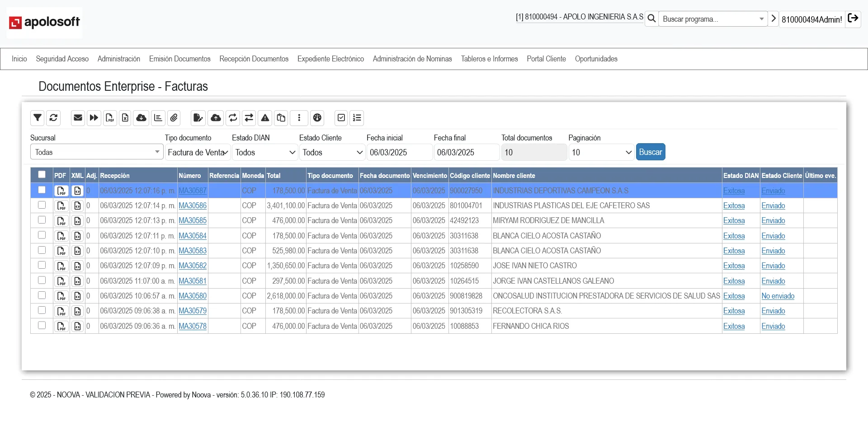Select the Recepción Documentos menu

(x=254, y=59)
